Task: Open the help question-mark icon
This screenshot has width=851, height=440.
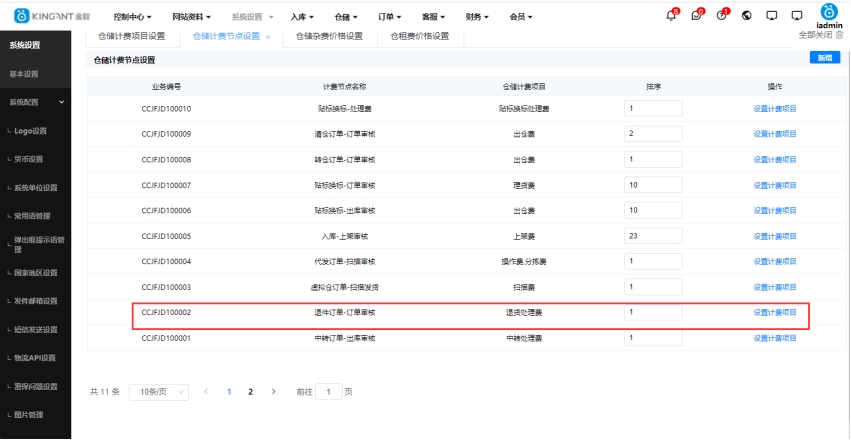Action: 722,15
